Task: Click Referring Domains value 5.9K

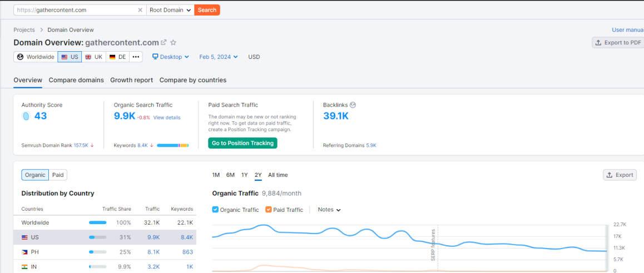Action: pos(371,145)
